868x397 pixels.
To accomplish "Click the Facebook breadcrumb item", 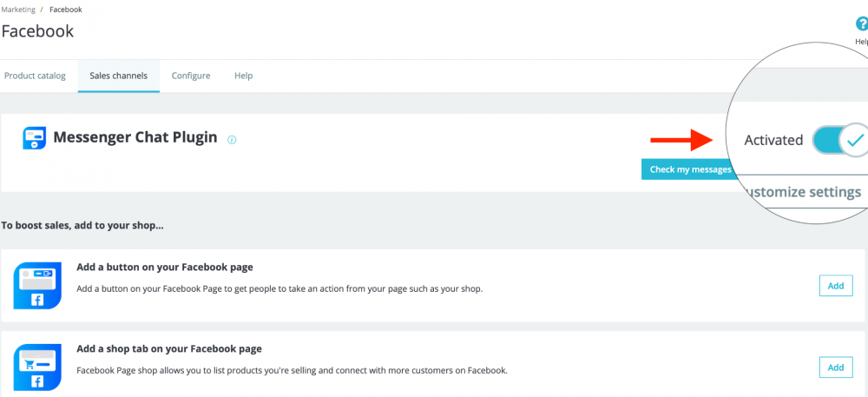I will (x=65, y=9).
